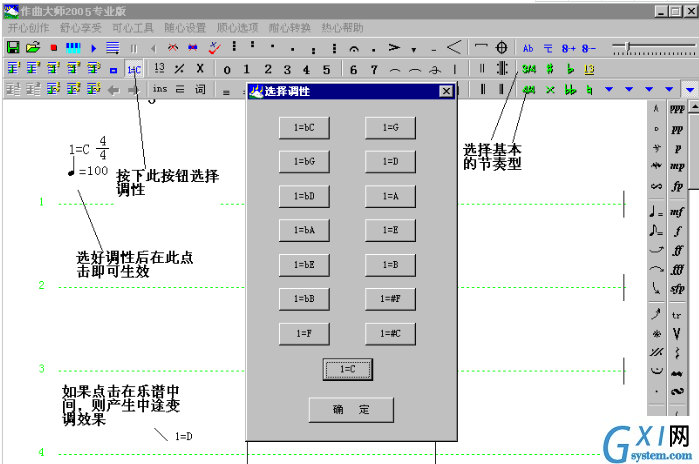The image size is (699, 464).
Task: Click the red checkmark icon in toolbar
Action: coord(214,48)
